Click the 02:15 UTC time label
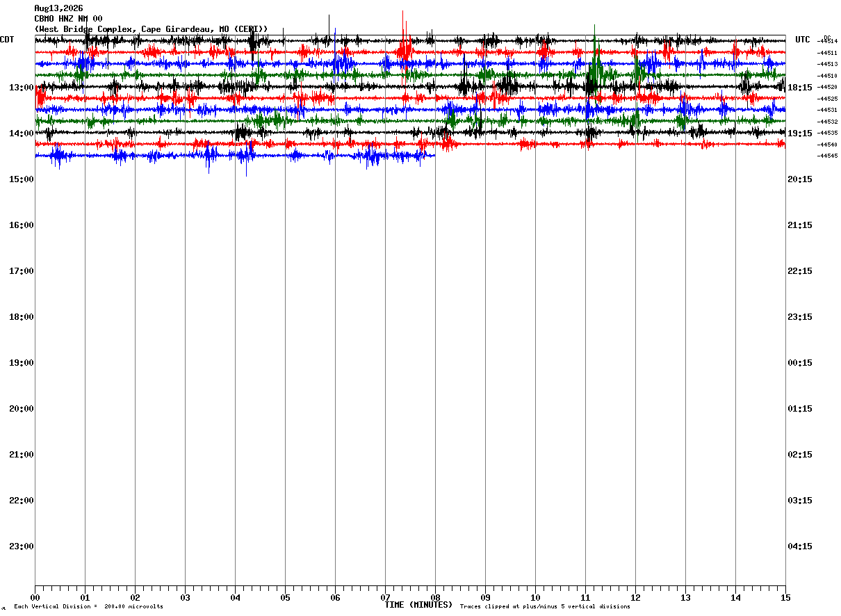 coord(800,455)
